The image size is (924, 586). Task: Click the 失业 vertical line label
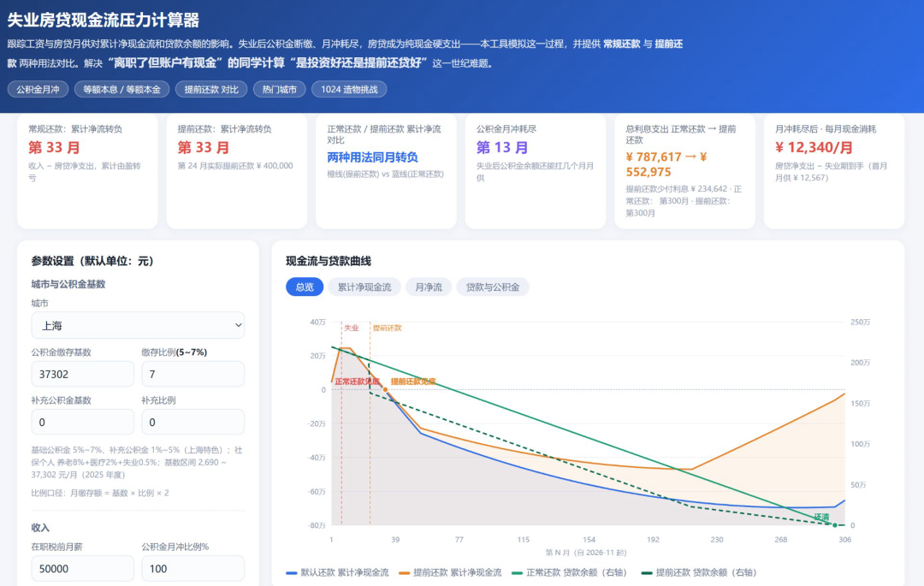pos(352,328)
